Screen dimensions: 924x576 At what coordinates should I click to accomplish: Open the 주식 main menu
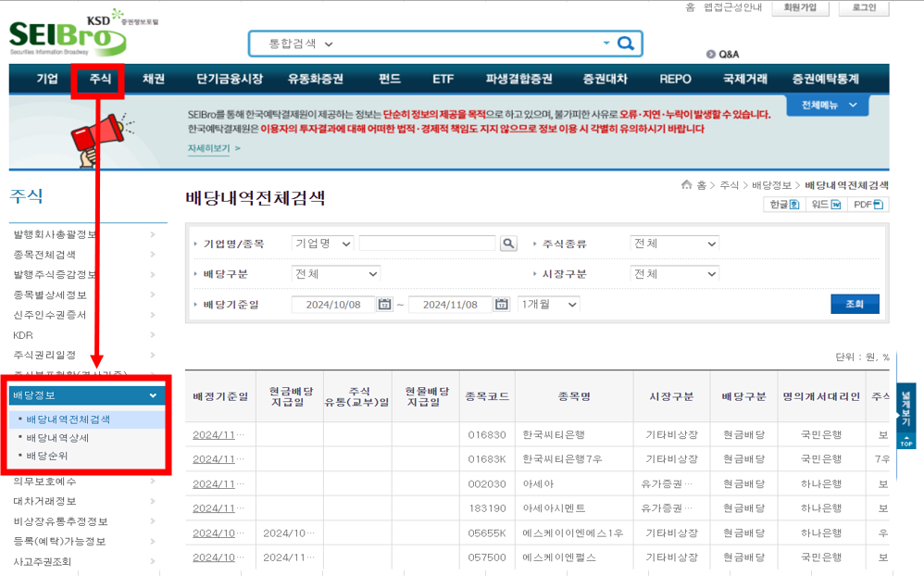pos(100,79)
